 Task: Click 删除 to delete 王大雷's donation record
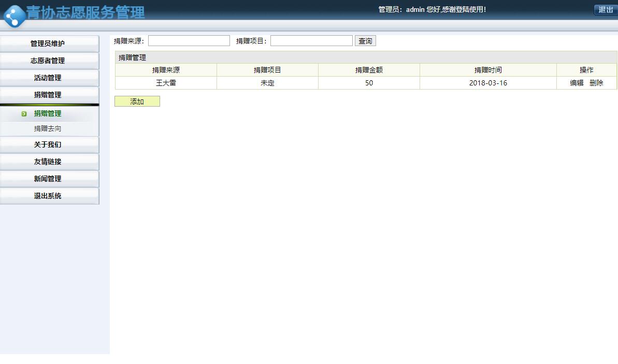(597, 82)
